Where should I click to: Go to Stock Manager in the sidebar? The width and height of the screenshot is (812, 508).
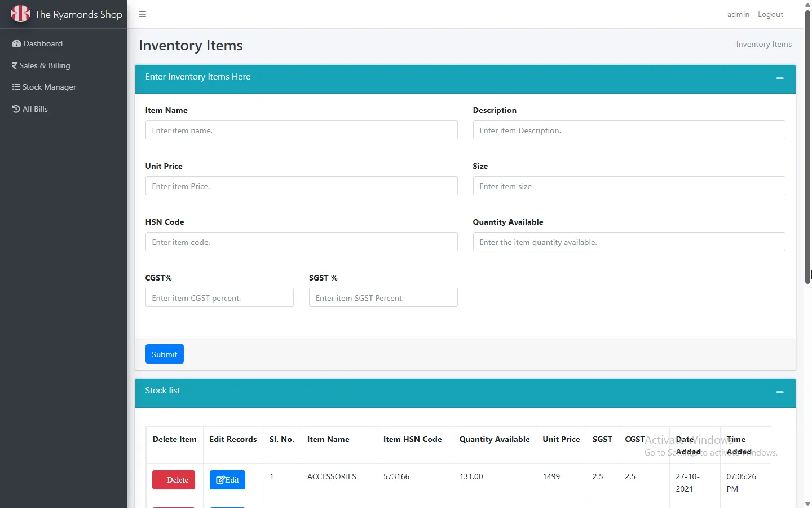pyautogui.click(x=49, y=87)
